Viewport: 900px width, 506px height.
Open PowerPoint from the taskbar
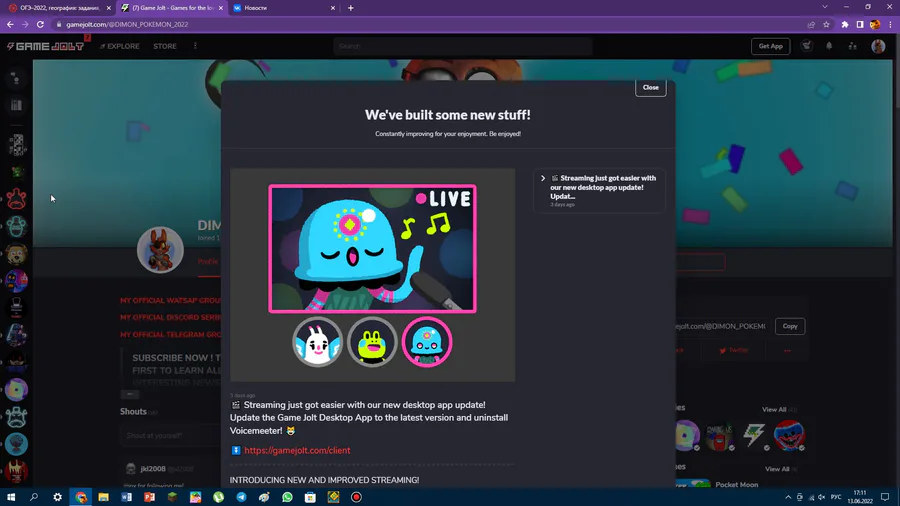(149, 497)
